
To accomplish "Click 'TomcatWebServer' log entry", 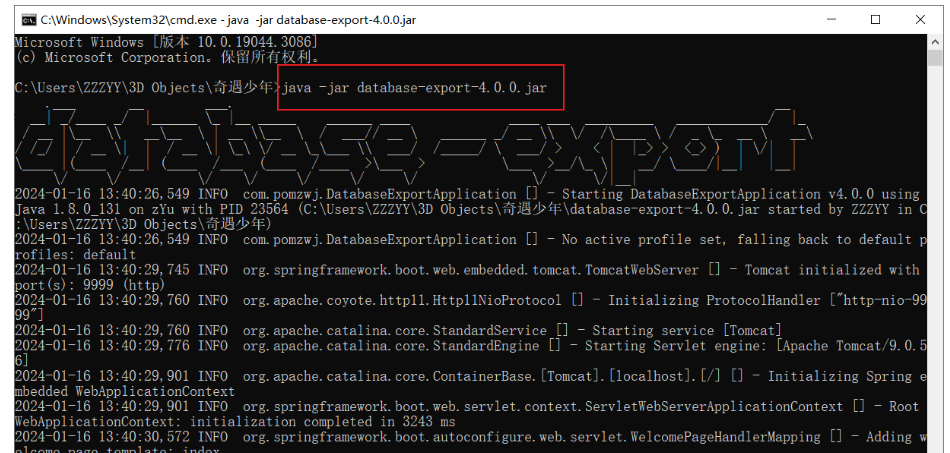I will [x=642, y=270].
